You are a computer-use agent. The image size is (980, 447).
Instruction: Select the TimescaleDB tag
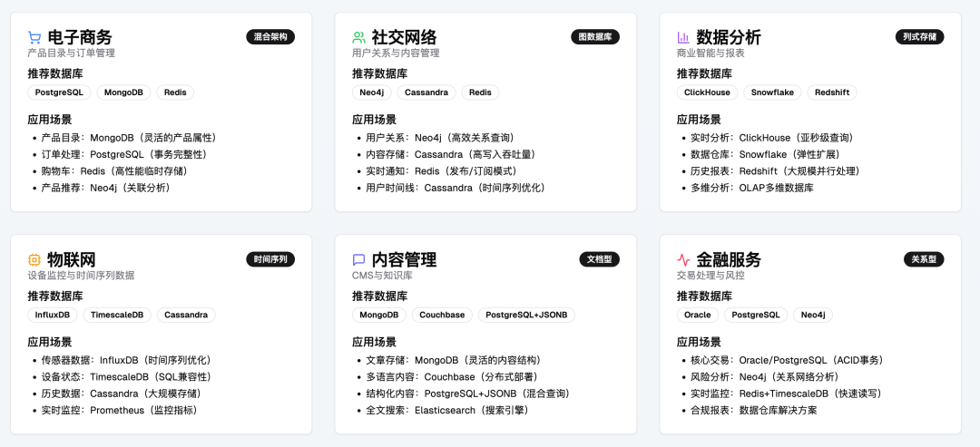[117, 315]
